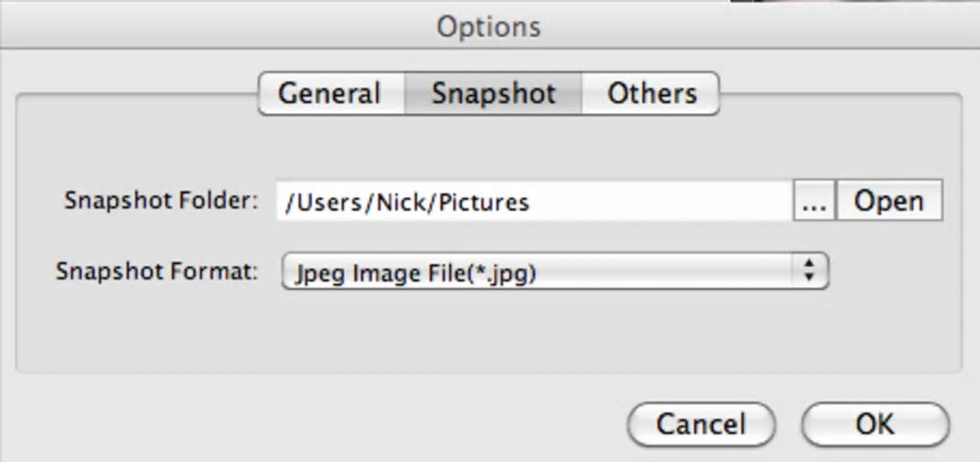Switch to the General tab
The image size is (980, 462).
[331, 94]
